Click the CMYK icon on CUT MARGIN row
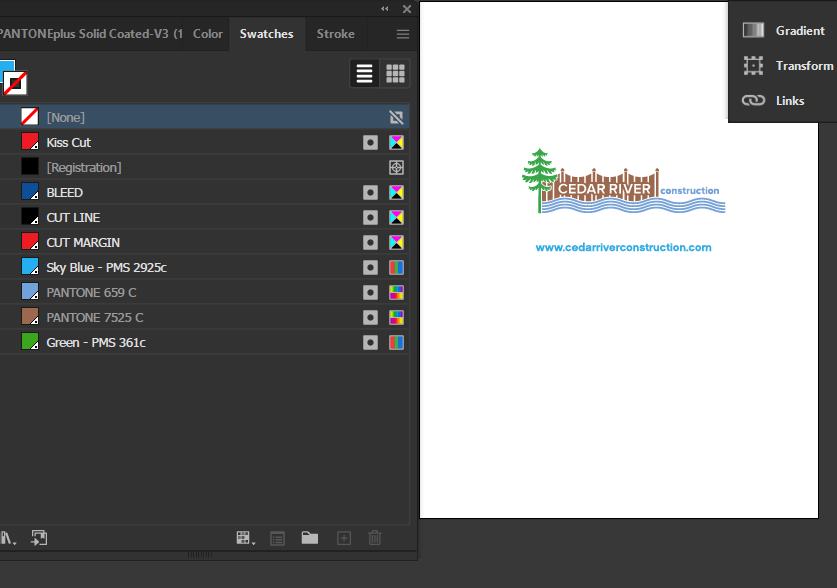The height and width of the screenshot is (588, 837). point(396,243)
